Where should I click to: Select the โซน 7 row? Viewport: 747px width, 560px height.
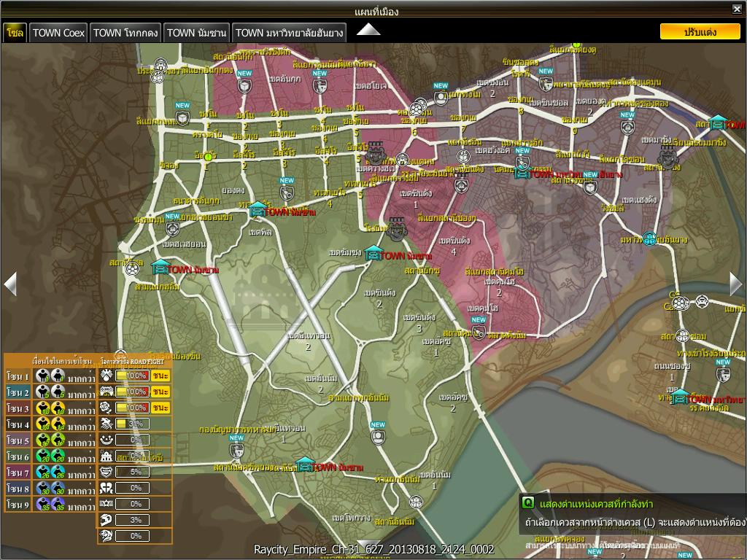coord(50,472)
